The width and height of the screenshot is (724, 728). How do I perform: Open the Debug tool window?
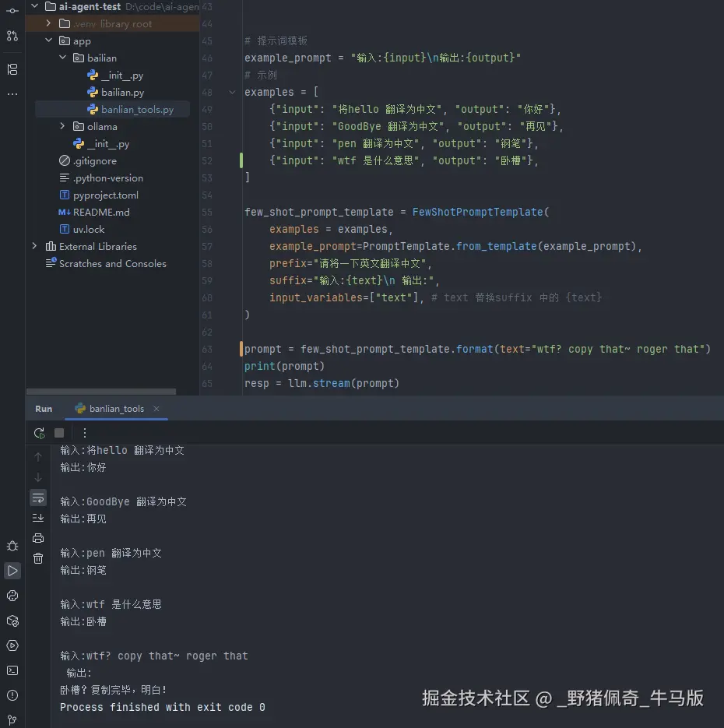pyautogui.click(x=12, y=546)
